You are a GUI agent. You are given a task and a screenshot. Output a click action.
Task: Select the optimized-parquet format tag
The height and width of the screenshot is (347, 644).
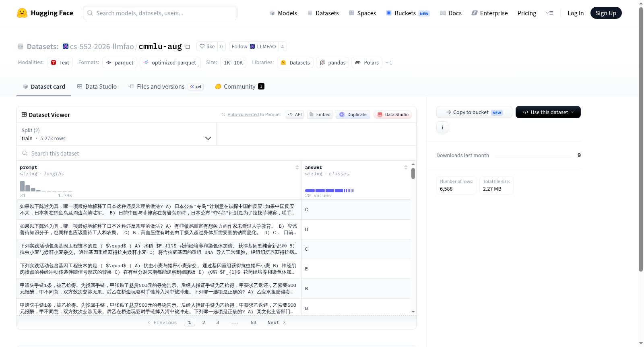(169, 62)
